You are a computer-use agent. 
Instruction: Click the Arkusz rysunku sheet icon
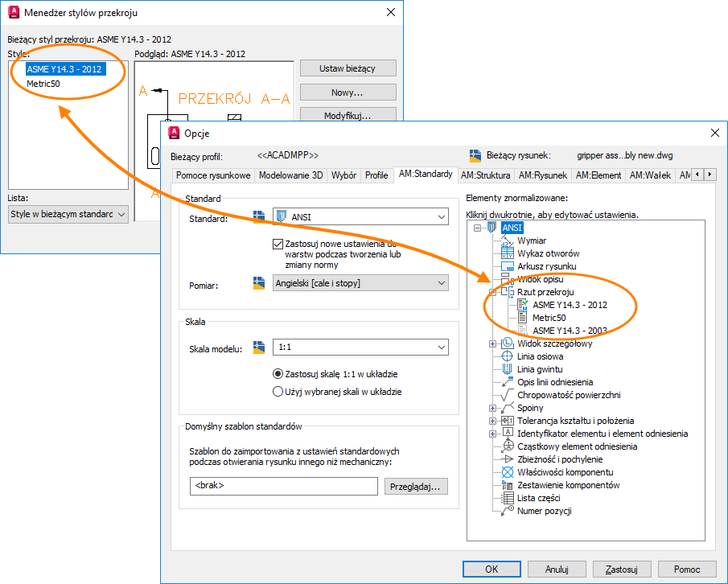508,266
